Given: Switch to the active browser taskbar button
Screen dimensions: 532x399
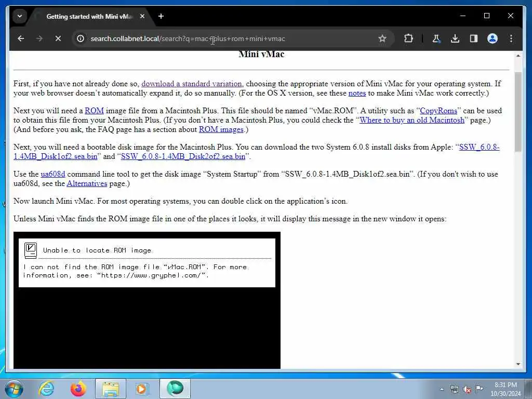Looking at the screenshot, I should click(x=175, y=389).
